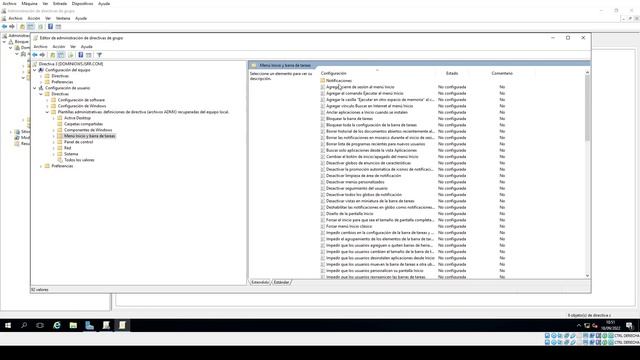Collapse the Configuración del equipo node
Viewport: 640px width, 360px height.
click(x=35, y=70)
